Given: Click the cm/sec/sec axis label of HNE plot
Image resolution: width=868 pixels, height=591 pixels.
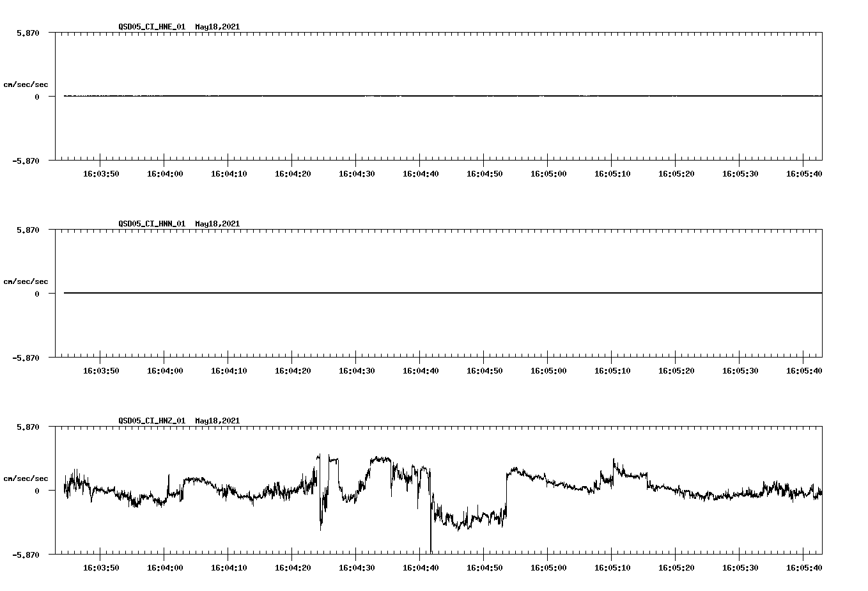Looking at the screenshot, I should [x=27, y=84].
